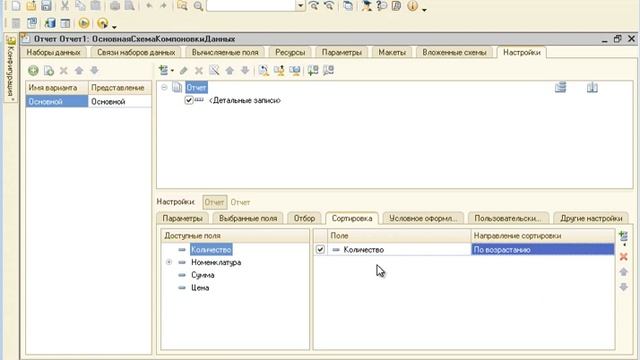Open the Вычисляемые поля tab
This screenshot has width=640, height=360.
225,52
